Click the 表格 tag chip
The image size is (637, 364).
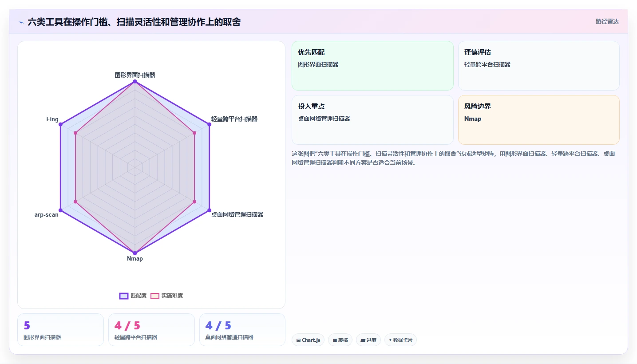(x=340, y=340)
